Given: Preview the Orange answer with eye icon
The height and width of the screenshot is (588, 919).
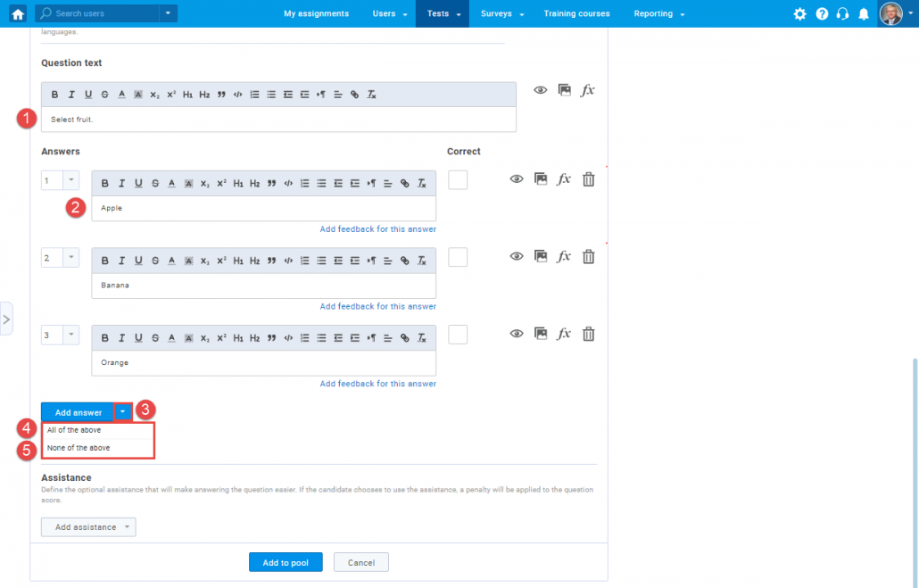Looking at the screenshot, I should [516, 334].
